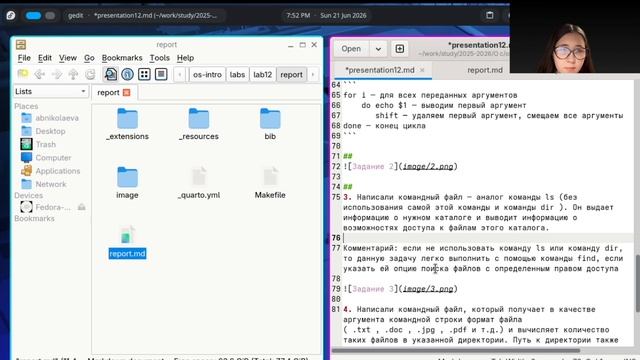Open the Edit menu in file manager
The image size is (640, 360).
(44, 58)
